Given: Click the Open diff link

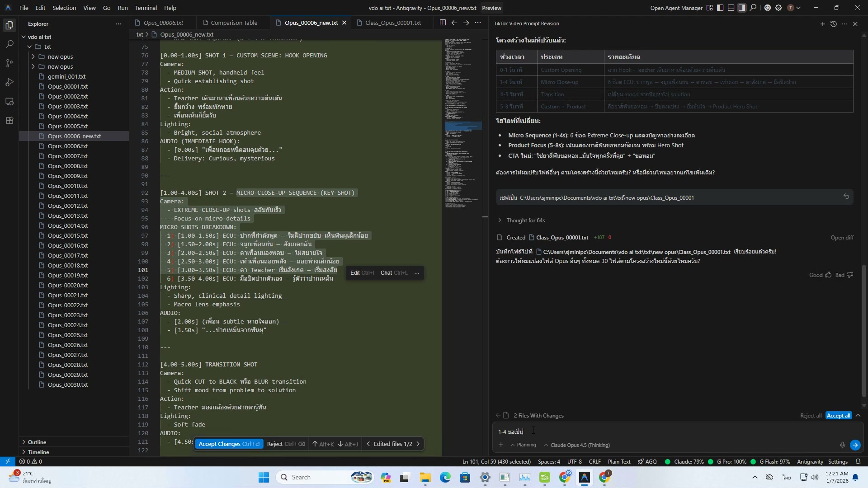Looking at the screenshot, I should pyautogui.click(x=842, y=238).
